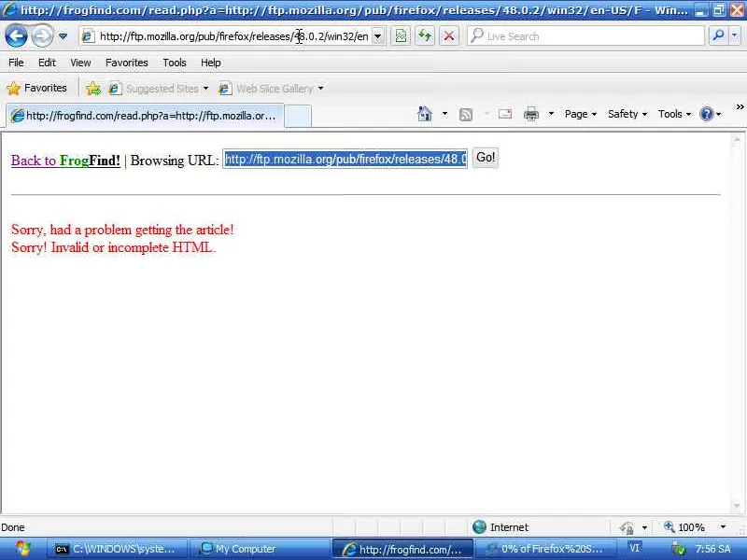Image resolution: width=747 pixels, height=560 pixels.
Task: Click the blue Help question icon
Action: tap(707, 114)
